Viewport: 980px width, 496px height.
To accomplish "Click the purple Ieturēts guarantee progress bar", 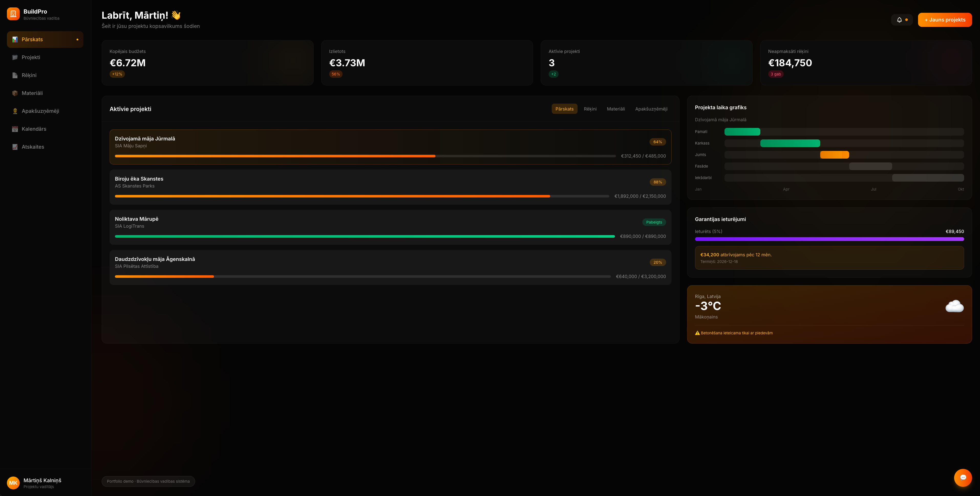I will pos(829,239).
